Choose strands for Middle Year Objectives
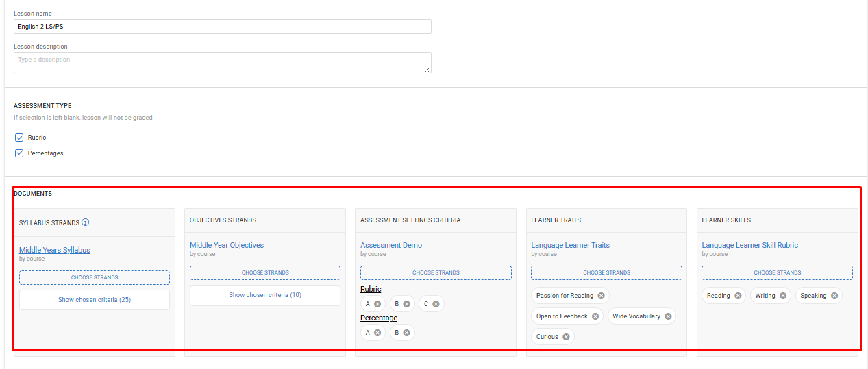Image resolution: width=868 pixels, height=369 pixels. tap(265, 272)
